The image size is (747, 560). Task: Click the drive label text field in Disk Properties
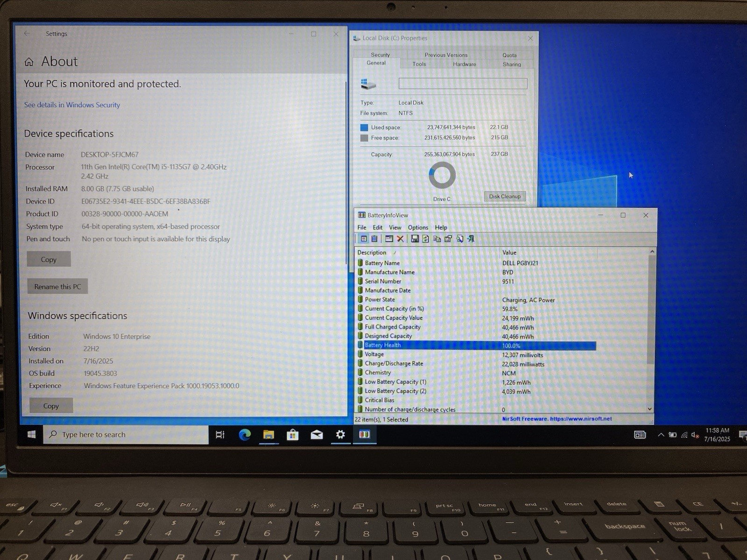click(463, 84)
